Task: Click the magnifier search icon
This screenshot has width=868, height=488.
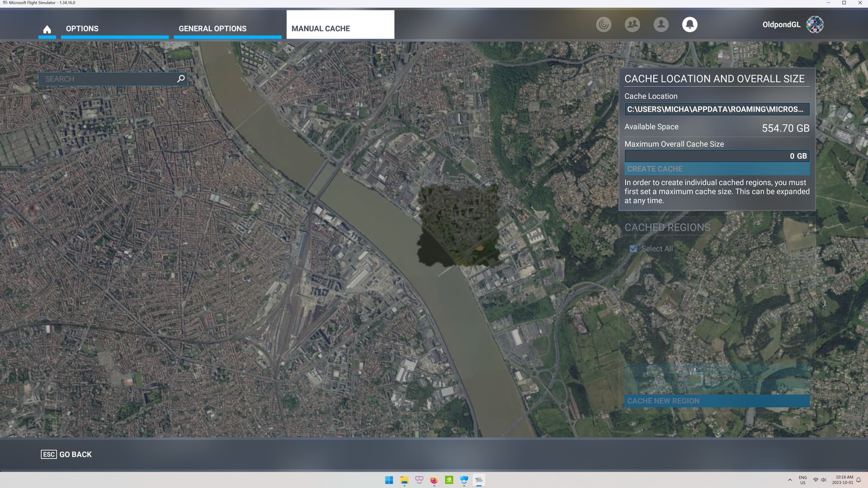Action: [x=181, y=79]
